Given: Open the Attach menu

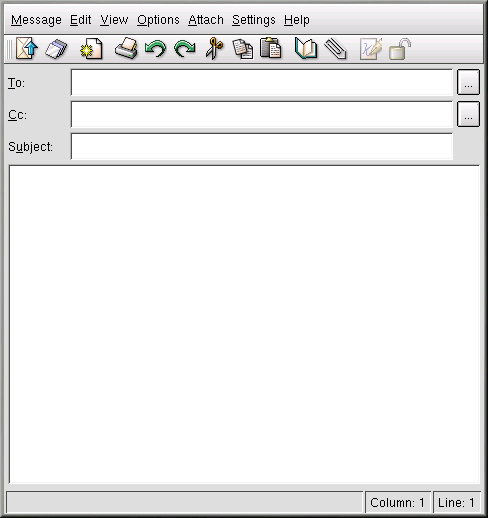Looking at the screenshot, I should [206, 20].
